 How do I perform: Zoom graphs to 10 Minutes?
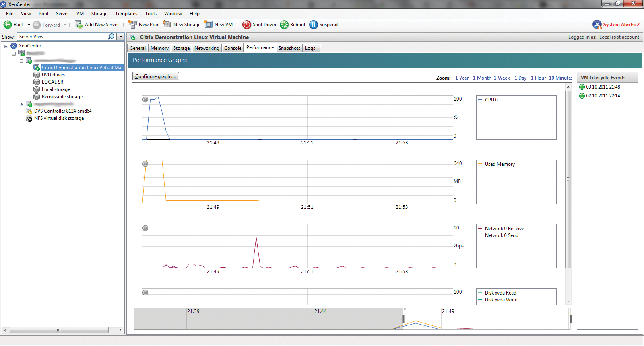click(x=561, y=78)
